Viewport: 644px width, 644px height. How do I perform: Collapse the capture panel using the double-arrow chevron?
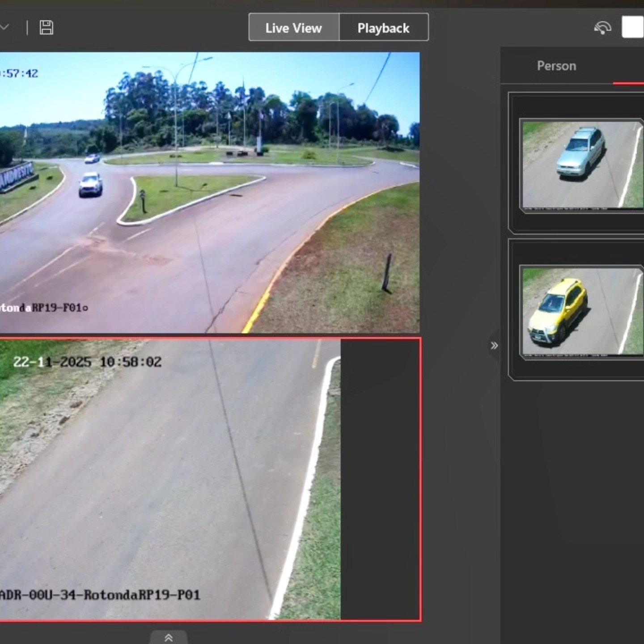click(x=494, y=345)
